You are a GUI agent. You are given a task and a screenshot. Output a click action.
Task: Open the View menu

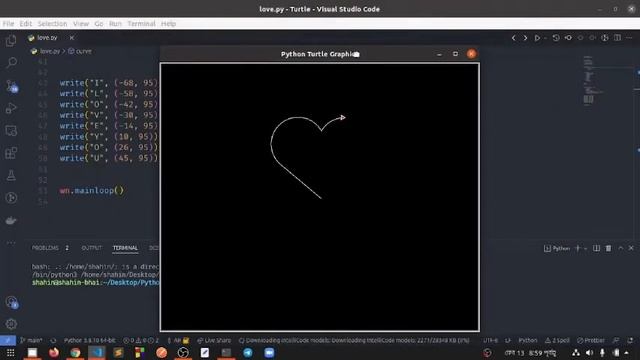tap(81, 24)
